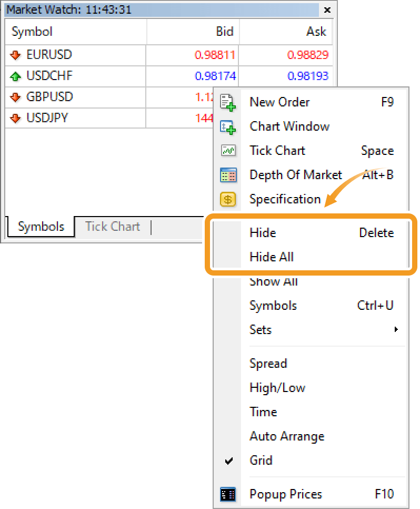Click the Tick Chart menu icon
420x509 pixels.
(x=228, y=151)
